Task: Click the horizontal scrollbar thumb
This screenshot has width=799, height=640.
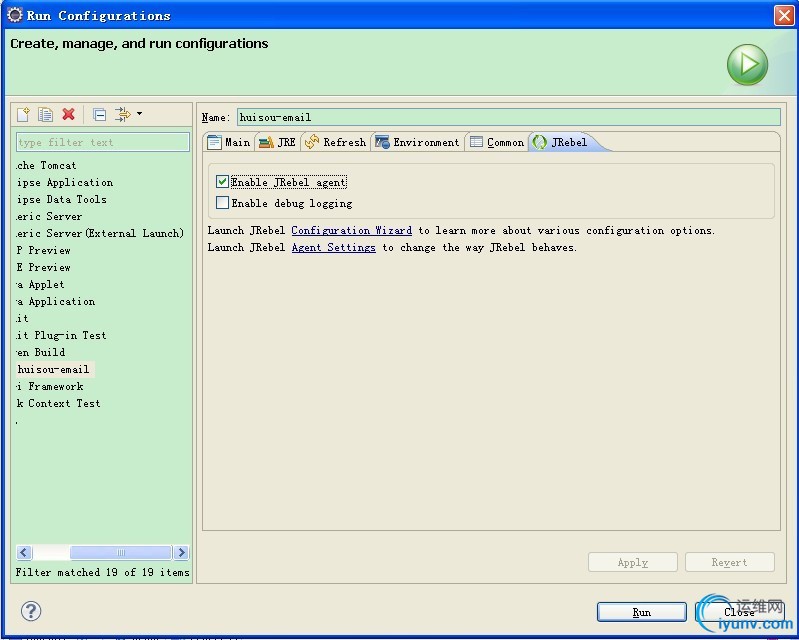Action: coord(120,552)
